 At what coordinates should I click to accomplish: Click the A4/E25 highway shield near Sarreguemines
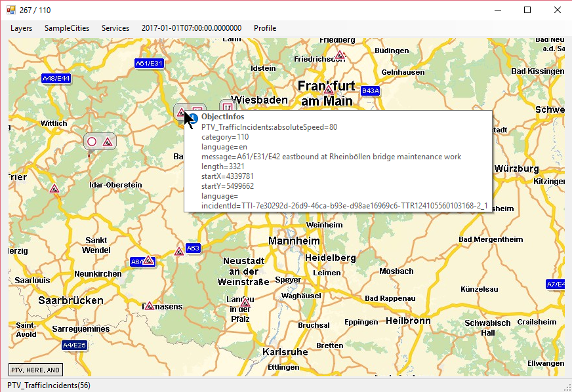click(74, 345)
